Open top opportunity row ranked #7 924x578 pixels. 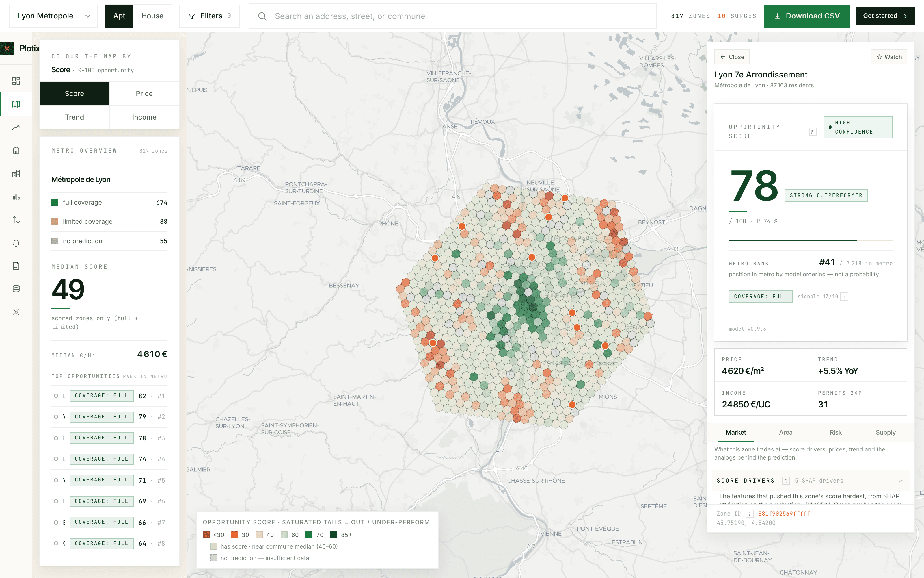coord(109,522)
